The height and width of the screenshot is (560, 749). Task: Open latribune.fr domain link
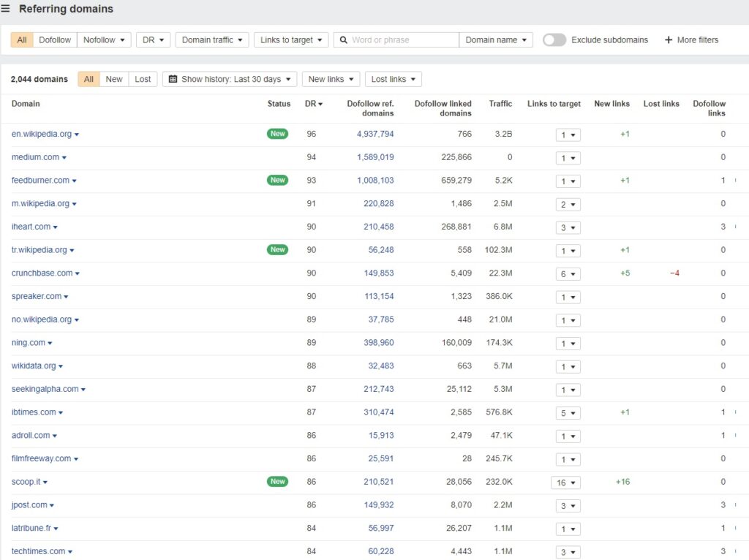pos(31,528)
